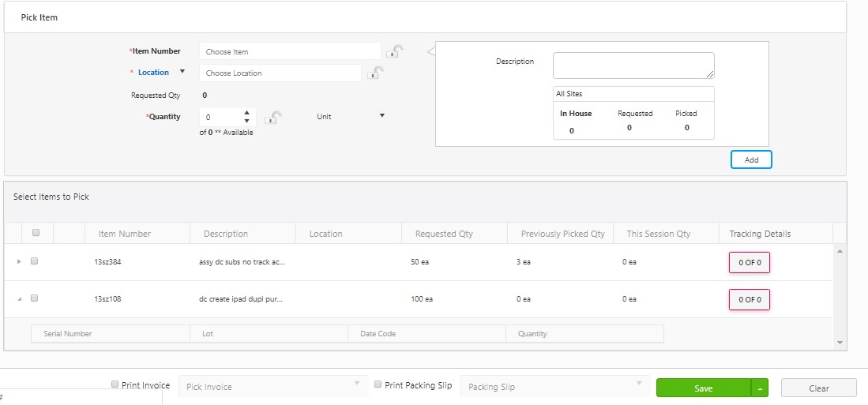Enable the Print Packing Slip checkbox
Screen dimensions: 868x405
(x=378, y=384)
